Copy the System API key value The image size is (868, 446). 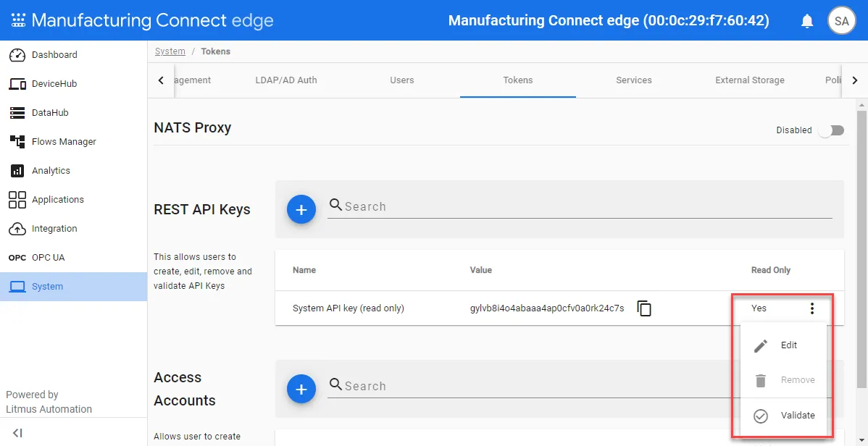click(644, 308)
